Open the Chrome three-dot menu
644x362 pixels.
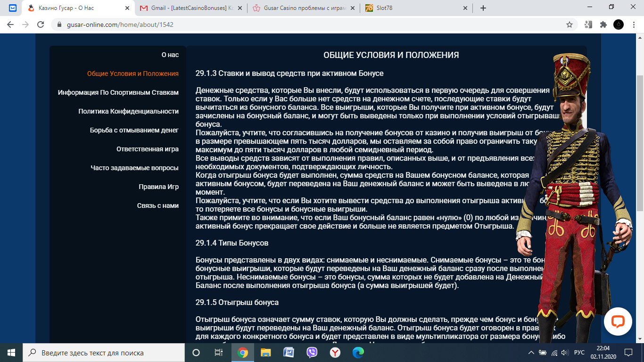633,25
